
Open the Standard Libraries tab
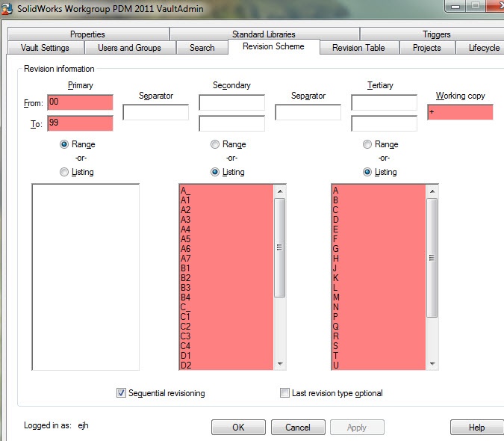264,34
